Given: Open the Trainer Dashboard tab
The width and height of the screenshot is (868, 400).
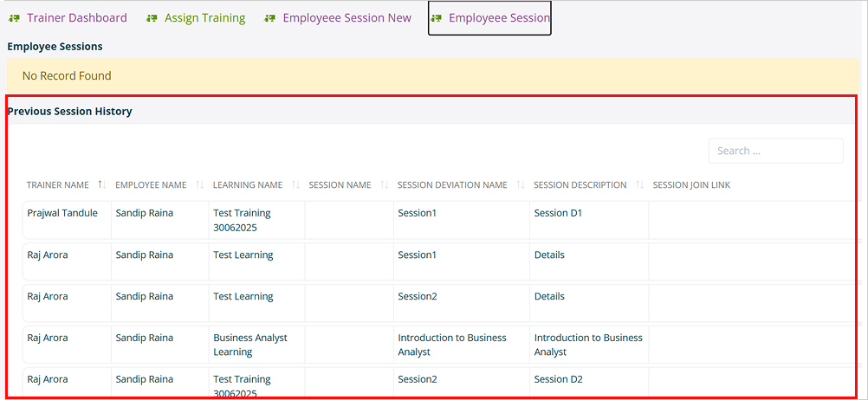Looking at the screenshot, I should (x=77, y=17).
